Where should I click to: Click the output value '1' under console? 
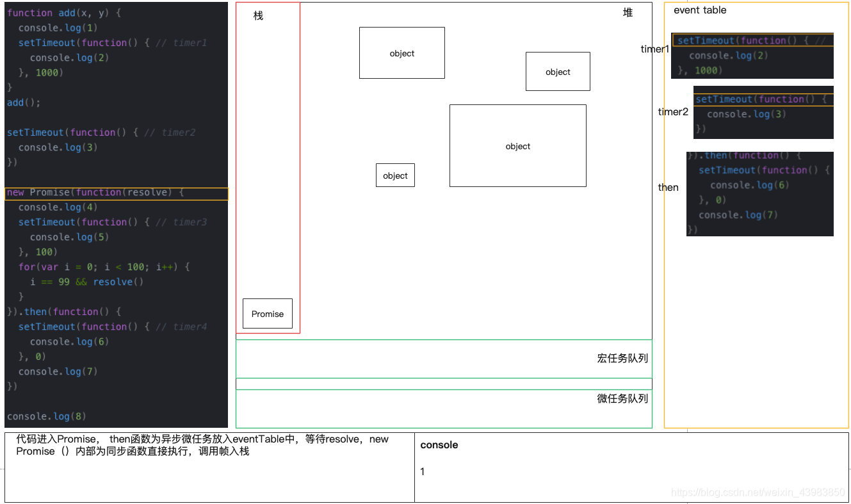pos(423,472)
